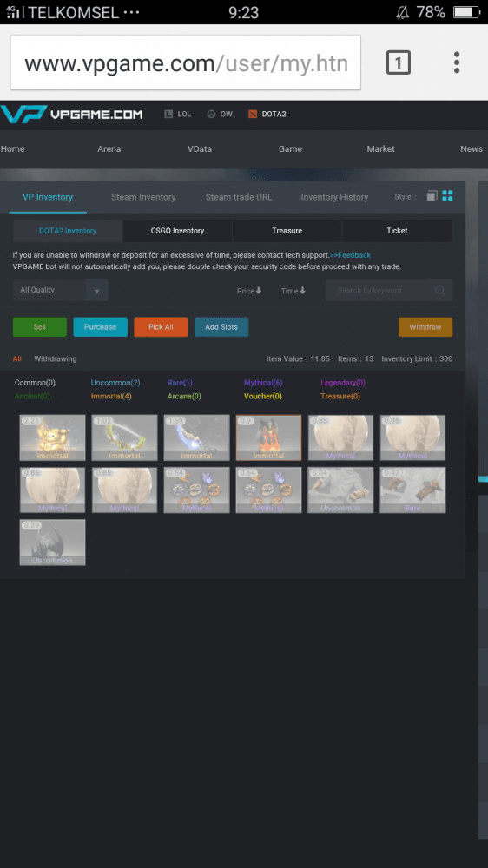
Task: Sort items by Time arrow
Action: [x=302, y=291]
